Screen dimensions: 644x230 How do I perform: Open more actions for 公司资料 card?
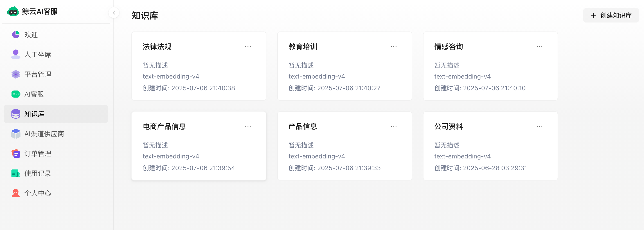(x=539, y=126)
